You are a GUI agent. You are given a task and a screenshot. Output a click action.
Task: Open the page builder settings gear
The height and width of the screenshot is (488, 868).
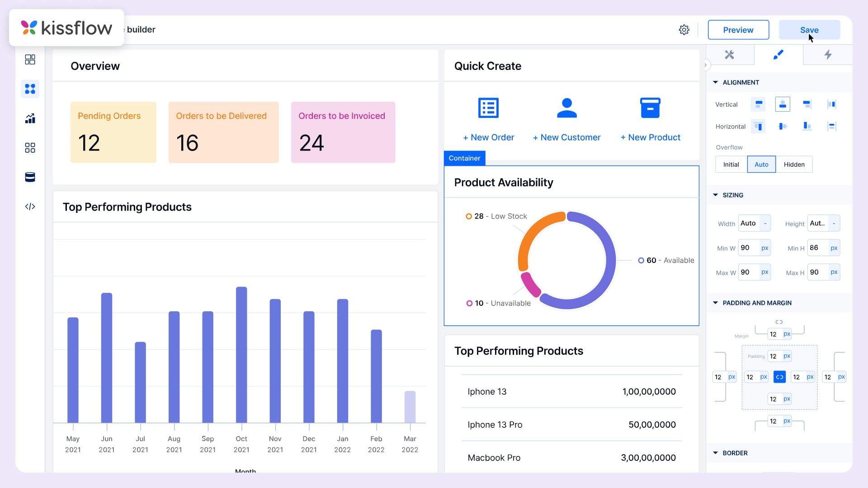coord(684,29)
